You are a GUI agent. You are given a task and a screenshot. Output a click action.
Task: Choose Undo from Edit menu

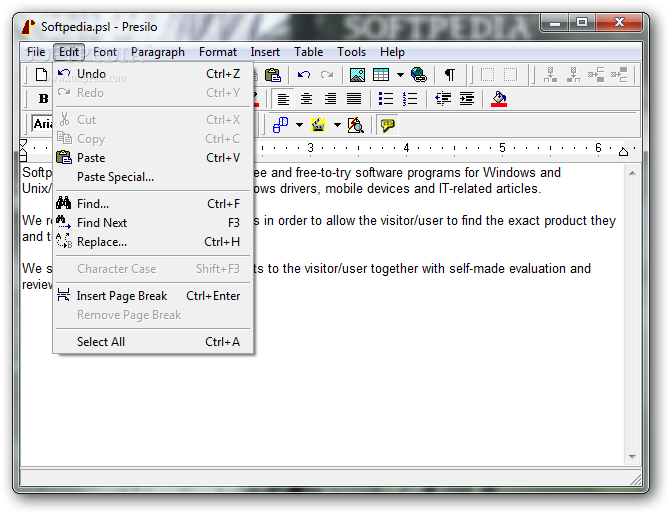point(153,74)
